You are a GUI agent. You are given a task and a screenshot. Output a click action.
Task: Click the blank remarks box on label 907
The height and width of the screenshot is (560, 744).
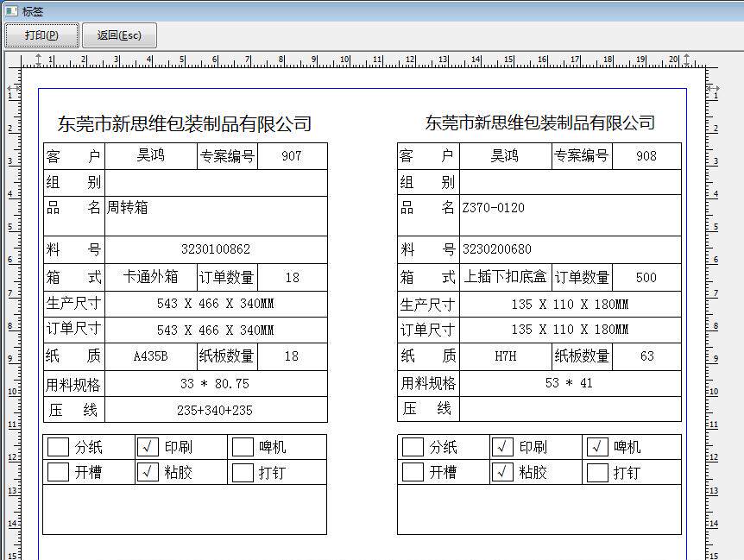tap(185, 510)
